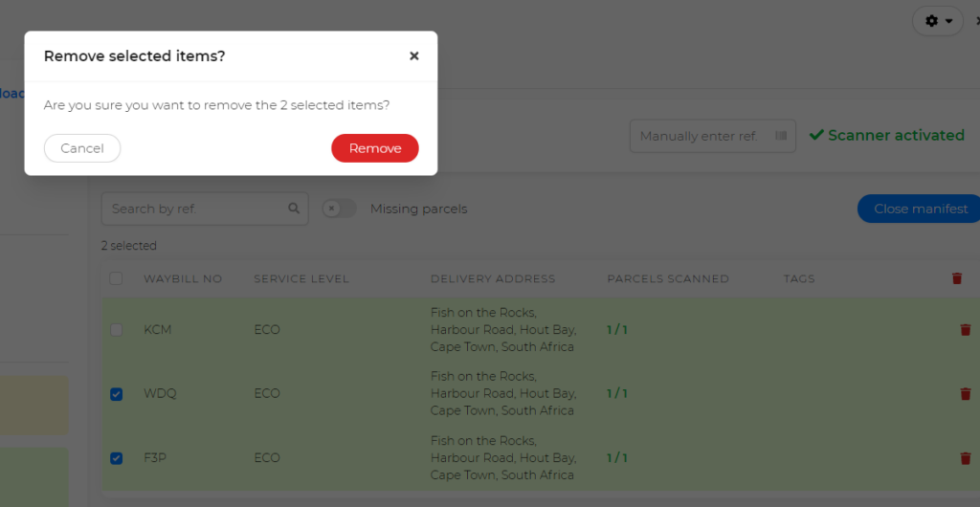Focus the Manually enter ref. field
980x507 pixels.
(x=712, y=136)
